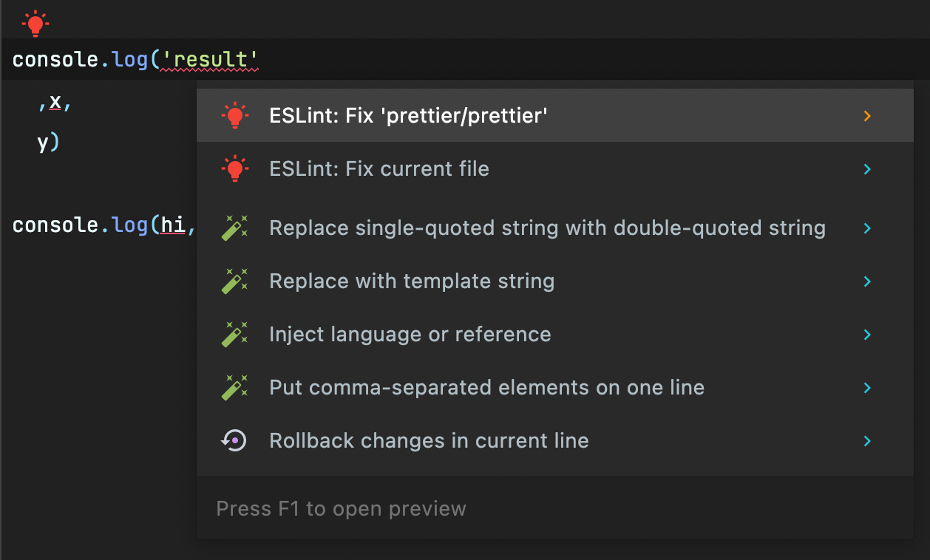Open submenu arrow for Rollback changes in current line
The width and height of the screenshot is (930, 560).
tap(867, 441)
